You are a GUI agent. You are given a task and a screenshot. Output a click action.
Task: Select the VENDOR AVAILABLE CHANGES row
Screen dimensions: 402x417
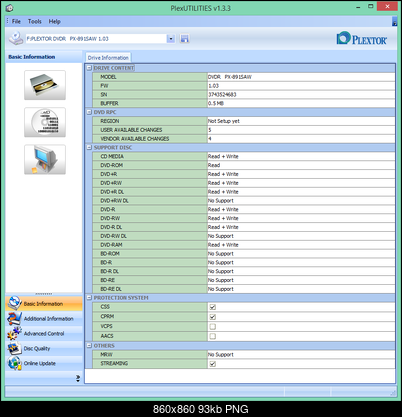coord(244,139)
